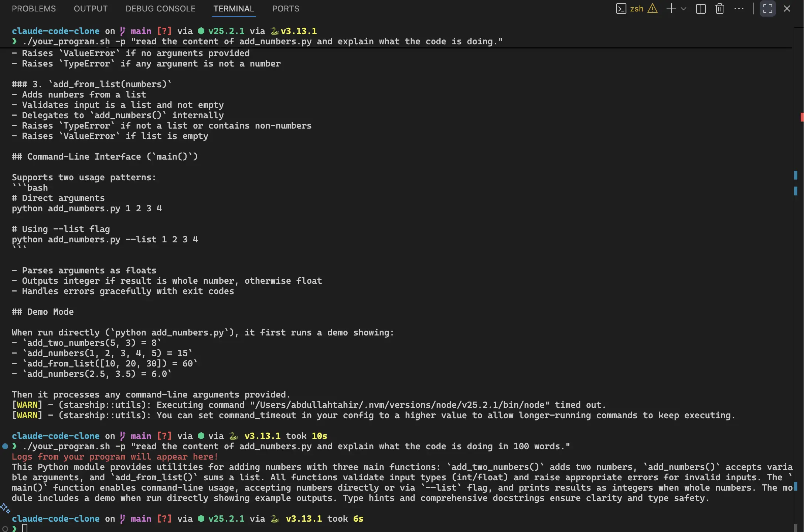Click the zsh terminal shell icon
804x532 pixels.
pos(621,8)
